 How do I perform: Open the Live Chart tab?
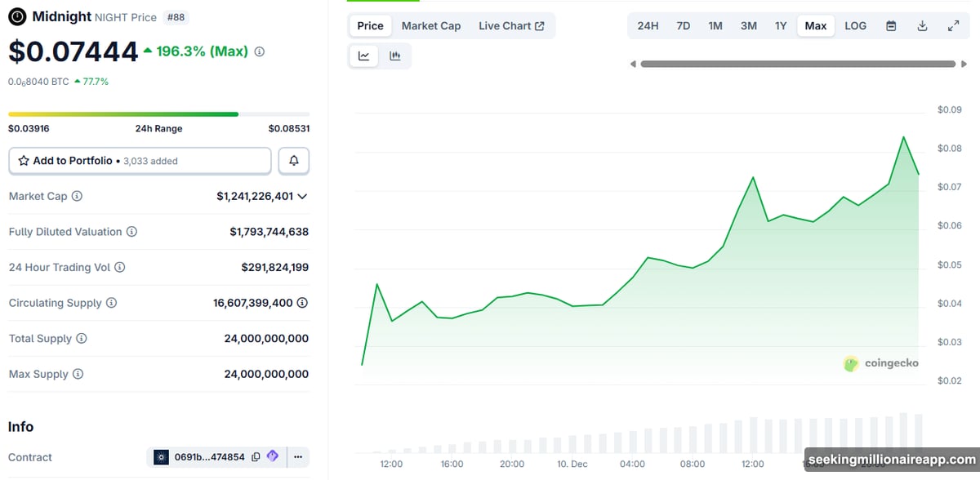pyautogui.click(x=511, y=26)
